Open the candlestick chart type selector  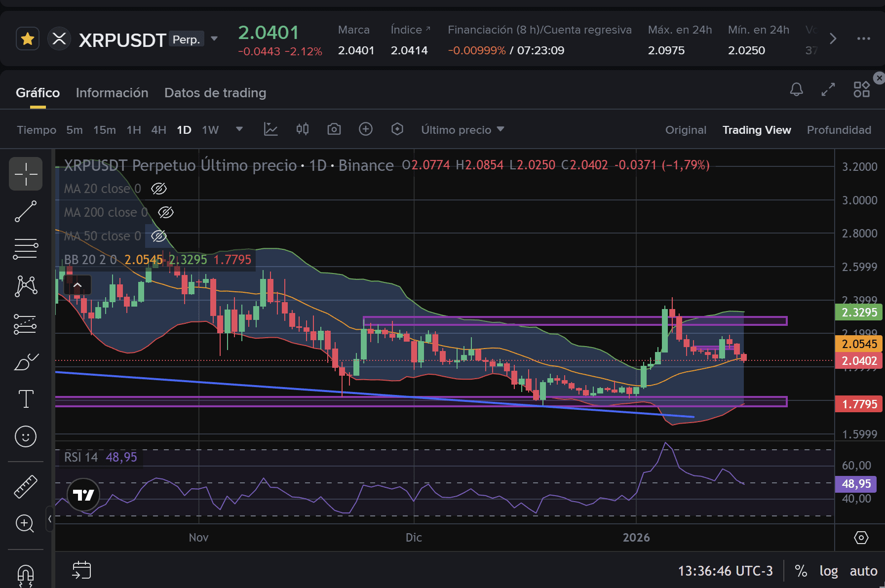pyautogui.click(x=303, y=129)
